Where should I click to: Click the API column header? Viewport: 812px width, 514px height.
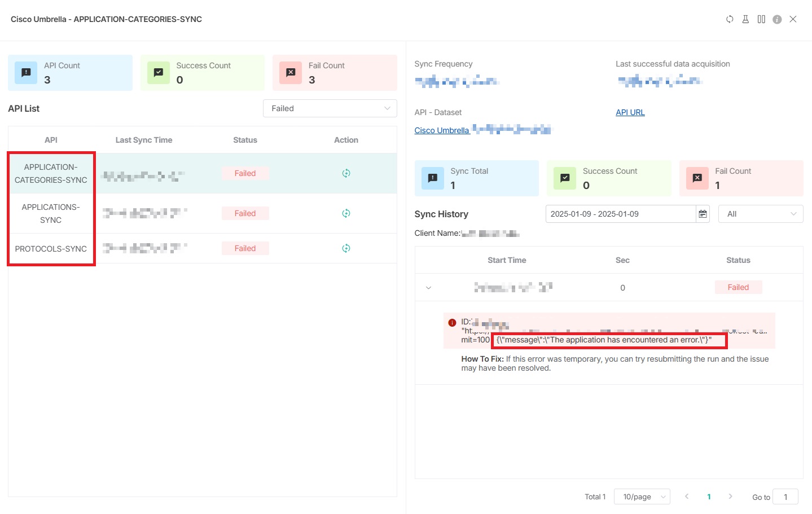click(51, 140)
